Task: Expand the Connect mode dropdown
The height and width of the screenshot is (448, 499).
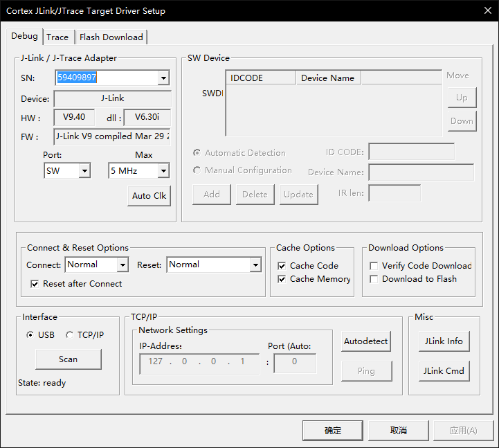Action: click(123, 265)
